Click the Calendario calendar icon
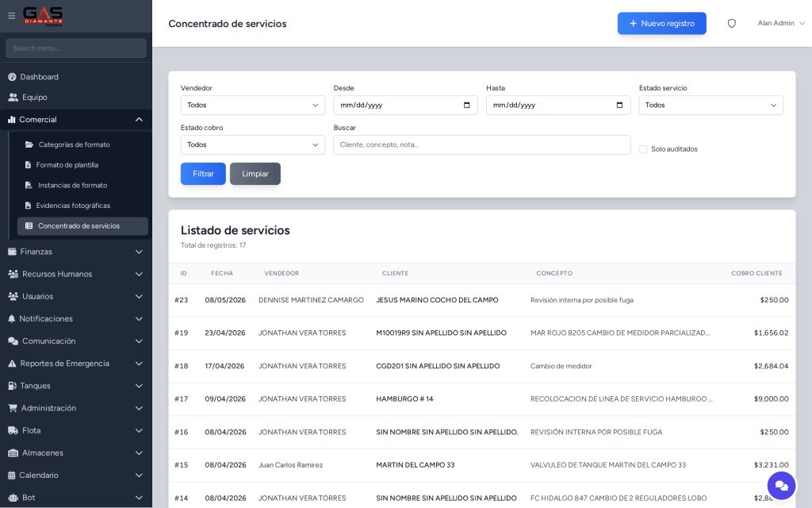This screenshot has height=508, width=812. (11, 475)
